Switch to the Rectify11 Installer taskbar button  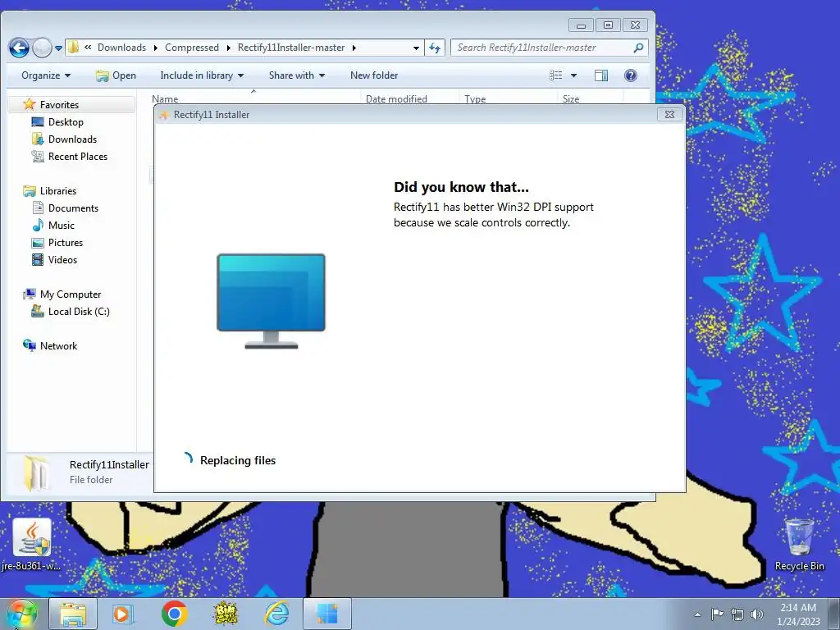(x=327, y=614)
